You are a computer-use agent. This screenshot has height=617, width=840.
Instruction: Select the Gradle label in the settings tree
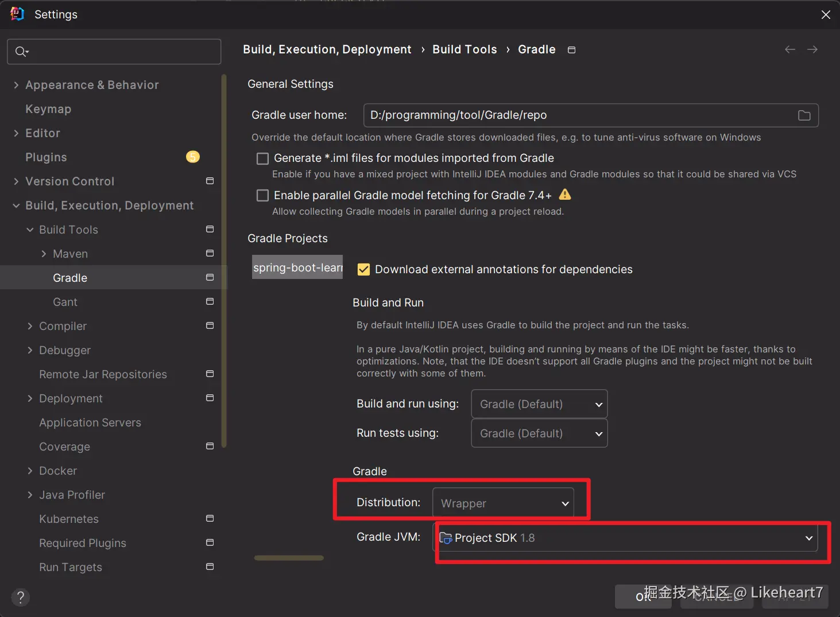(x=70, y=278)
